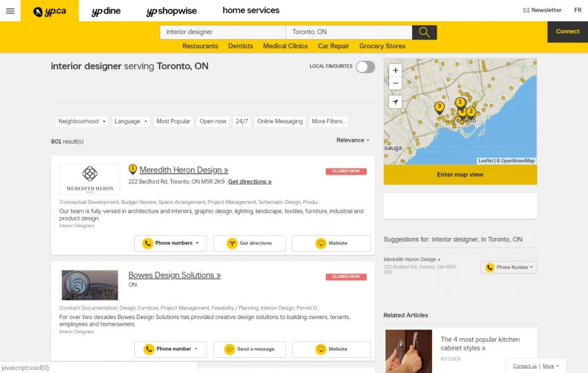Click the Leaflet attribution link
Screen dimensions: 588x373
[x=486, y=161]
